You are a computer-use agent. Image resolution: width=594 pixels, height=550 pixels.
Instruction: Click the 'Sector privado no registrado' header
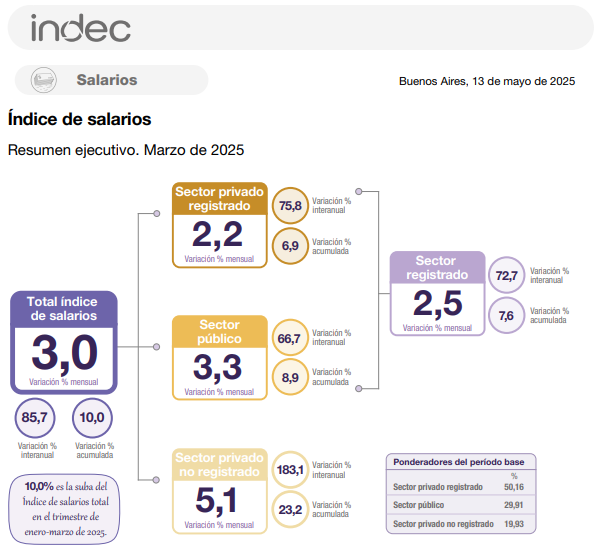pos(220,464)
